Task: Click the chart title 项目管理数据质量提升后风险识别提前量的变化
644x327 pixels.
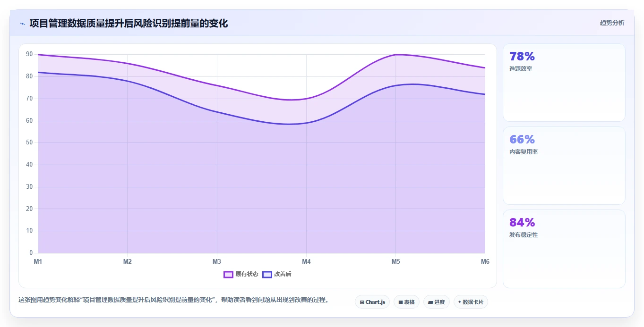Action: (129, 23)
